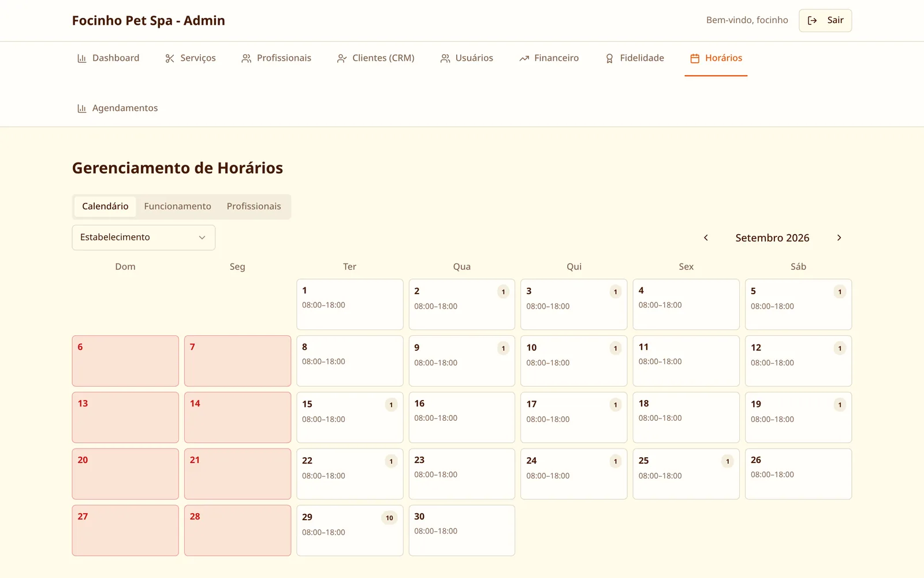Select closed day 21

click(x=237, y=474)
